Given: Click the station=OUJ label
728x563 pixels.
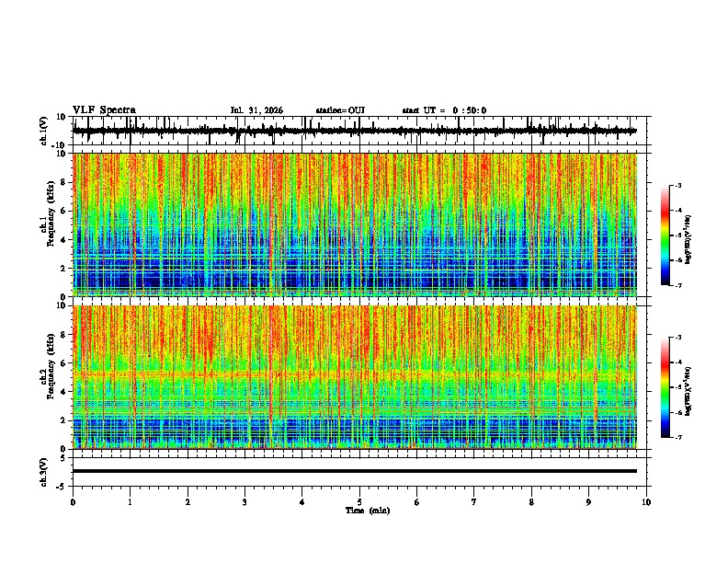Looking at the screenshot, I should point(340,110).
